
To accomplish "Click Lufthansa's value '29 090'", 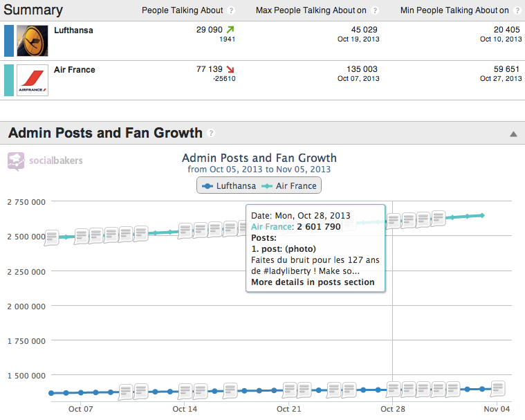I will coord(210,30).
